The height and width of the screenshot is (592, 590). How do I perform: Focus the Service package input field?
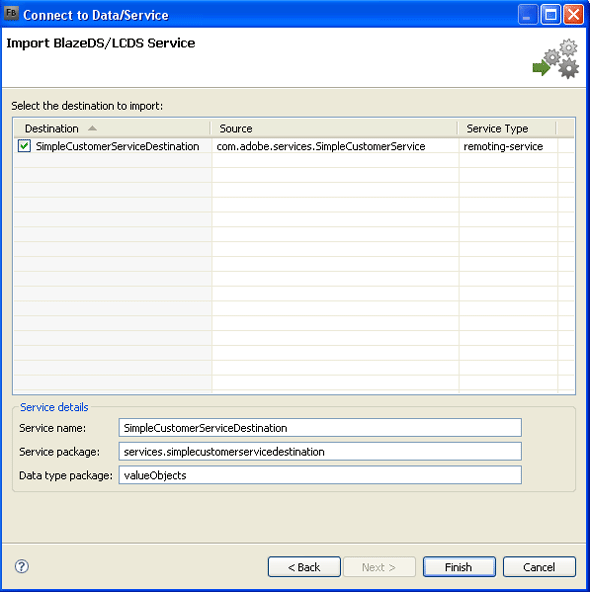320,451
